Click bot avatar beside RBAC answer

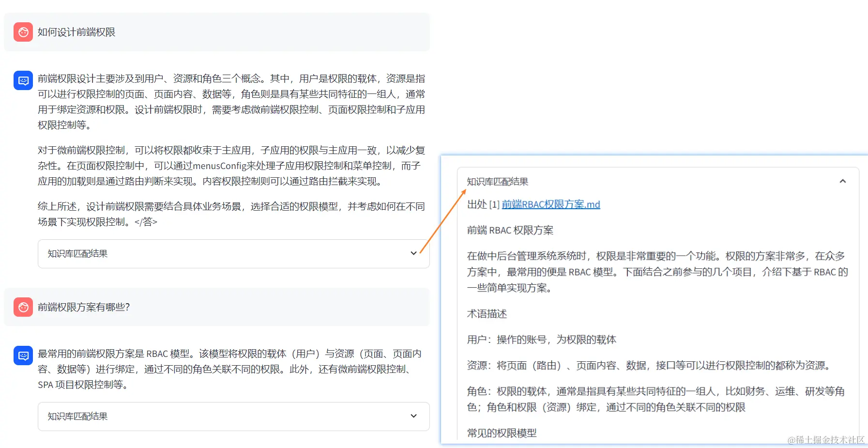click(23, 355)
